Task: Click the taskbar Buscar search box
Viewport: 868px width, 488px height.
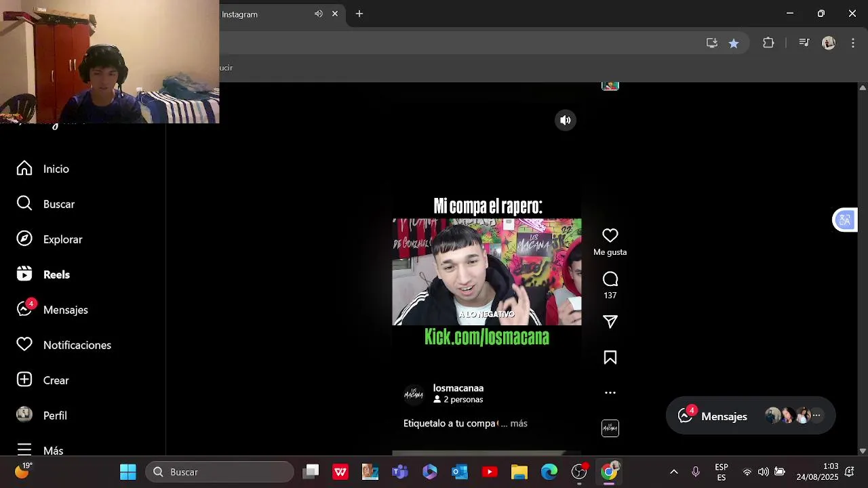Action: [x=220, y=472]
